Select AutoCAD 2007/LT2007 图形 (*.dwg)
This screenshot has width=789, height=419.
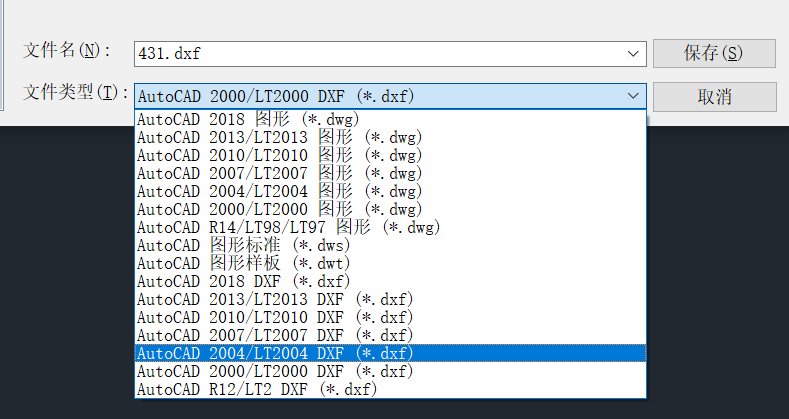pyautogui.click(x=390, y=174)
